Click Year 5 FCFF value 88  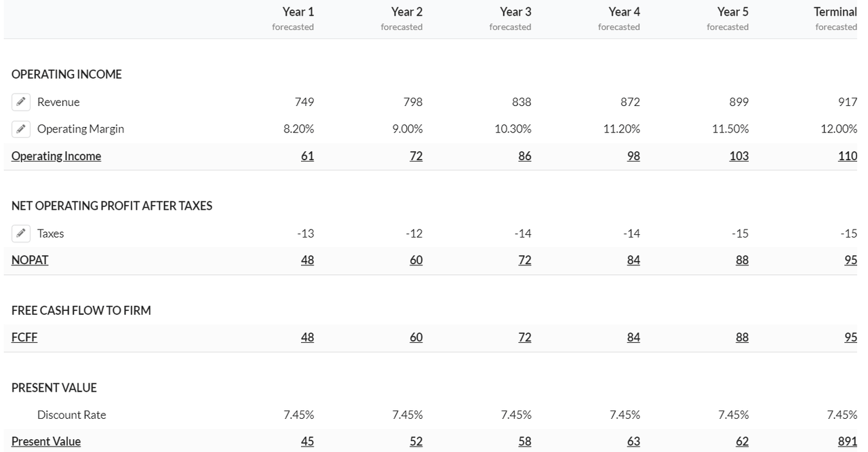pyautogui.click(x=742, y=337)
